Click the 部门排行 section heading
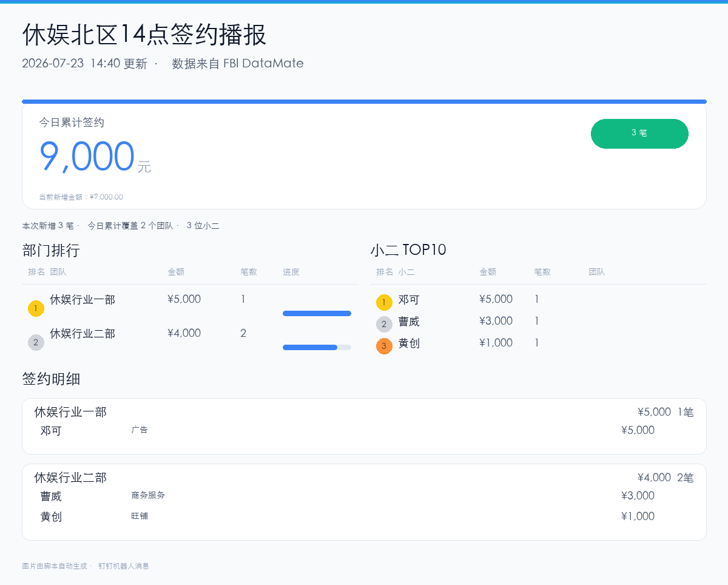Image resolution: width=728 pixels, height=585 pixels. point(51,250)
